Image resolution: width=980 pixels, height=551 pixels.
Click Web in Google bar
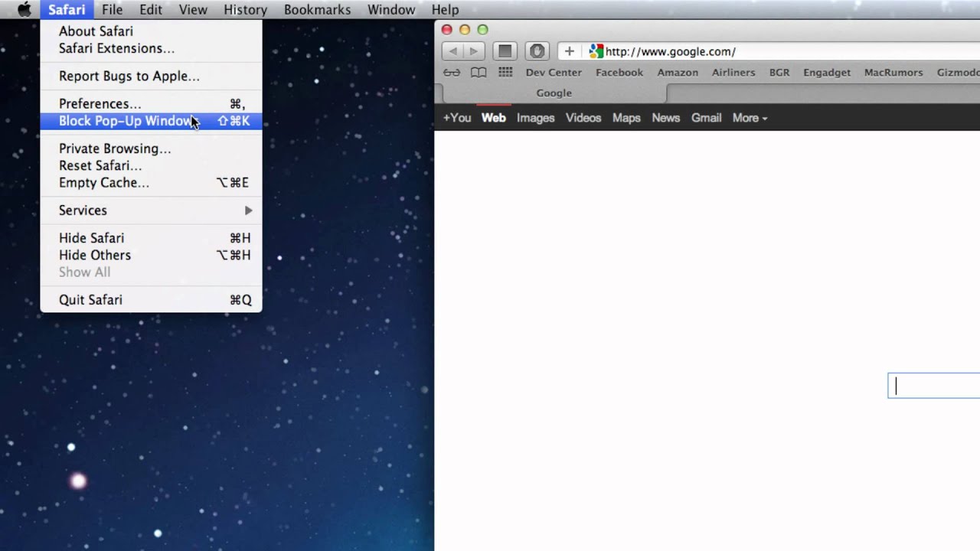tap(493, 118)
